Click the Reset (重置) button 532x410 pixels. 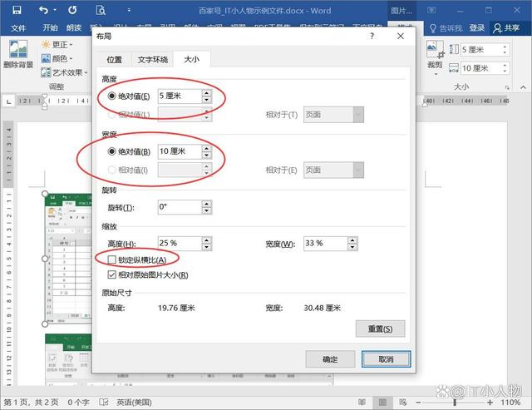[x=380, y=329]
